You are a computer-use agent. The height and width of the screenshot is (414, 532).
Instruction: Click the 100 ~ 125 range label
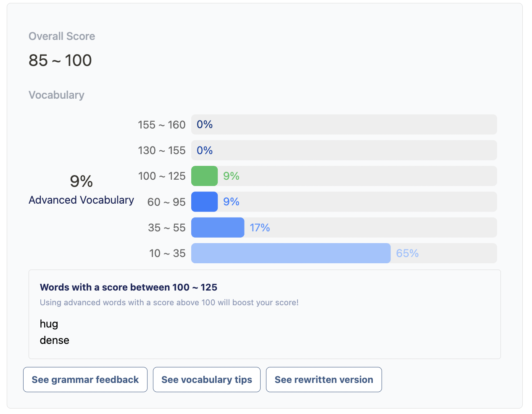pos(162,176)
